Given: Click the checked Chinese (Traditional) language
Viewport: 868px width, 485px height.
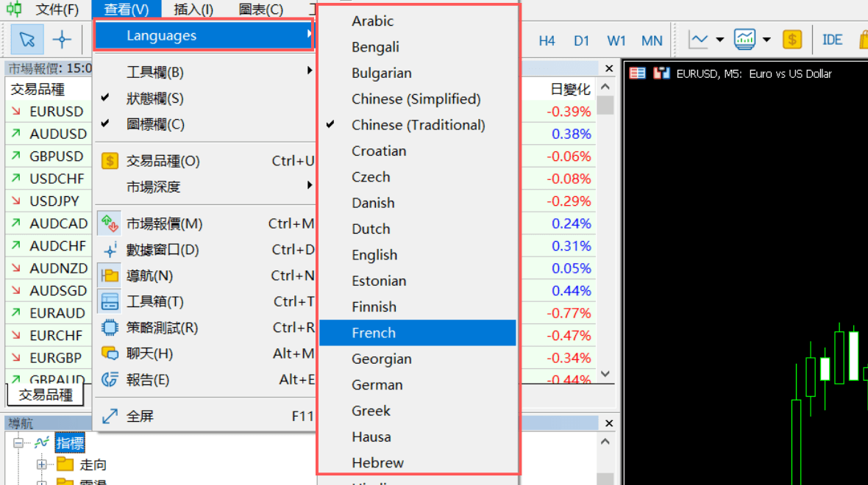Looking at the screenshot, I should tap(418, 125).
